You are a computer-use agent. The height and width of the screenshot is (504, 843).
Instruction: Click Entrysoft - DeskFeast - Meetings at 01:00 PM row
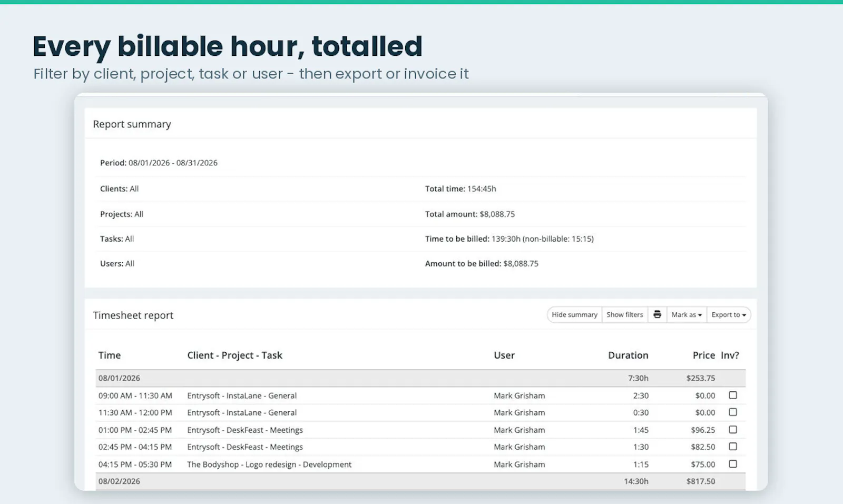245,430
